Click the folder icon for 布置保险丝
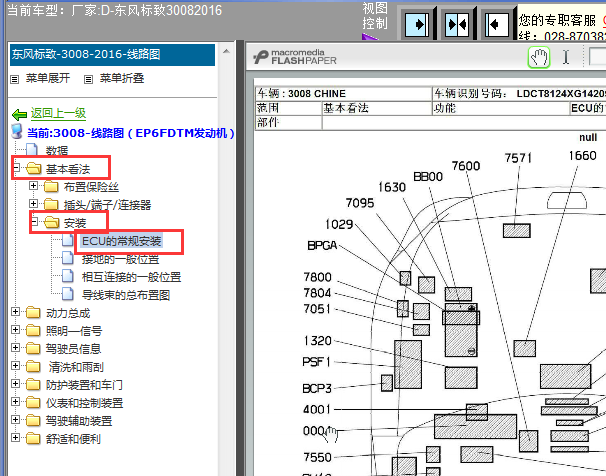The width and height of the screenshot is (606, 476). click(x=51, y=187)
